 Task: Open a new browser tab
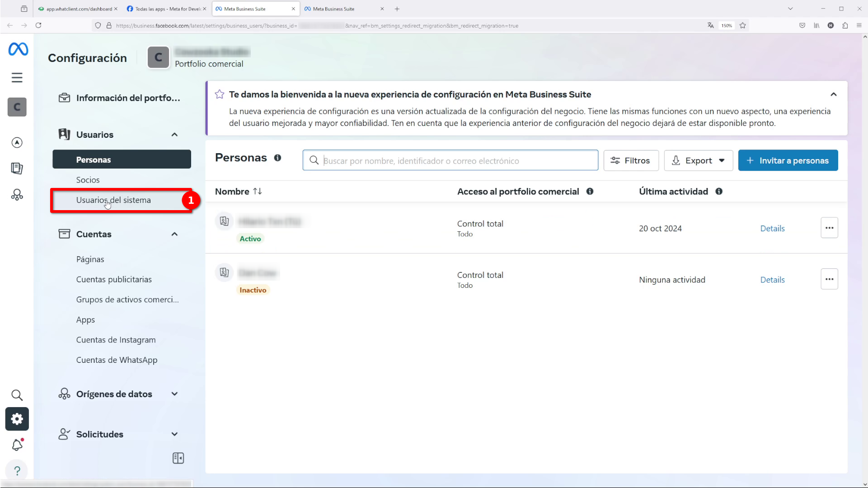click(397, 9)
